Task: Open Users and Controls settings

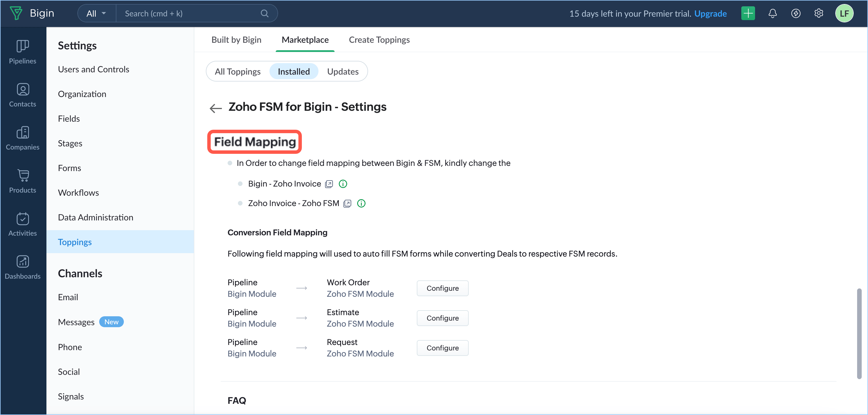Action: [x=93, y=69]
